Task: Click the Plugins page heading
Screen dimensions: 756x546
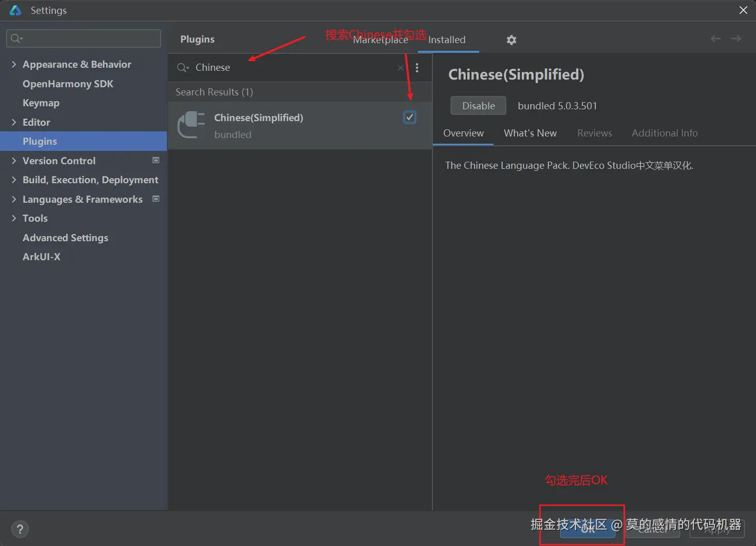Action: (x=197, y=39)
